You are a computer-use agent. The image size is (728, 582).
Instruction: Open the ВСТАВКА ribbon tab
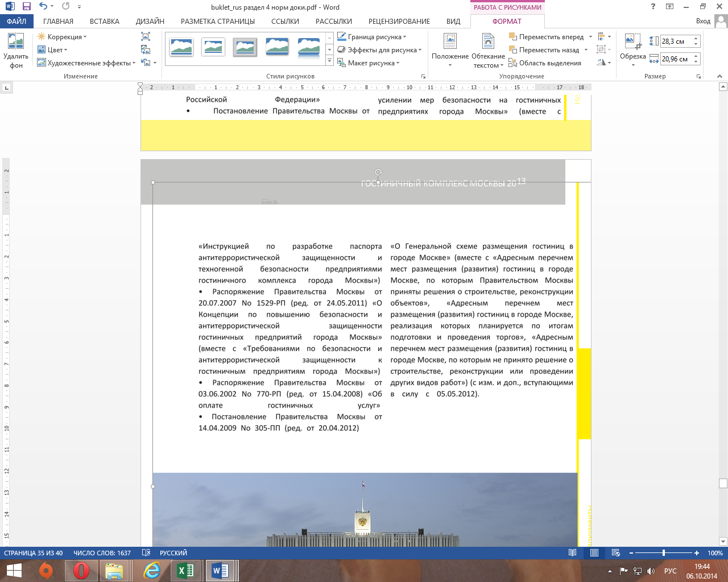click(x=104, y=21)
